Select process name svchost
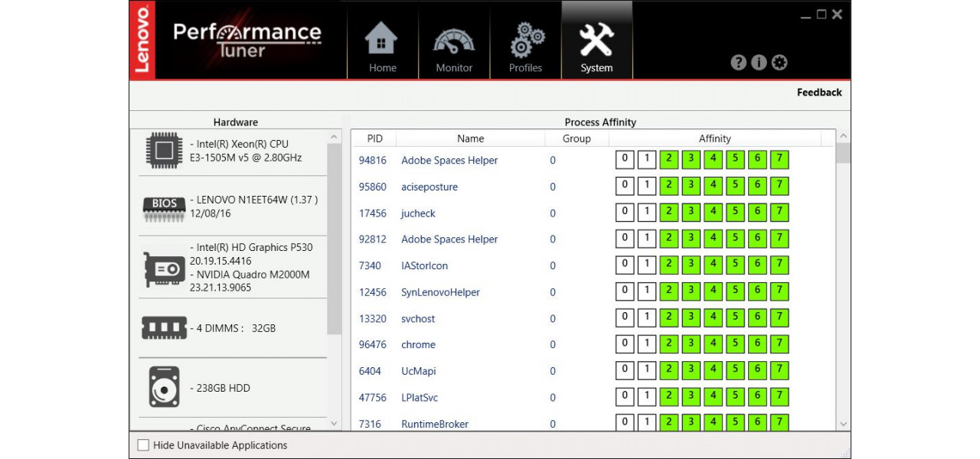Viewport: 980px width, 459px height. pyautogui.click(x=418, y=318)
